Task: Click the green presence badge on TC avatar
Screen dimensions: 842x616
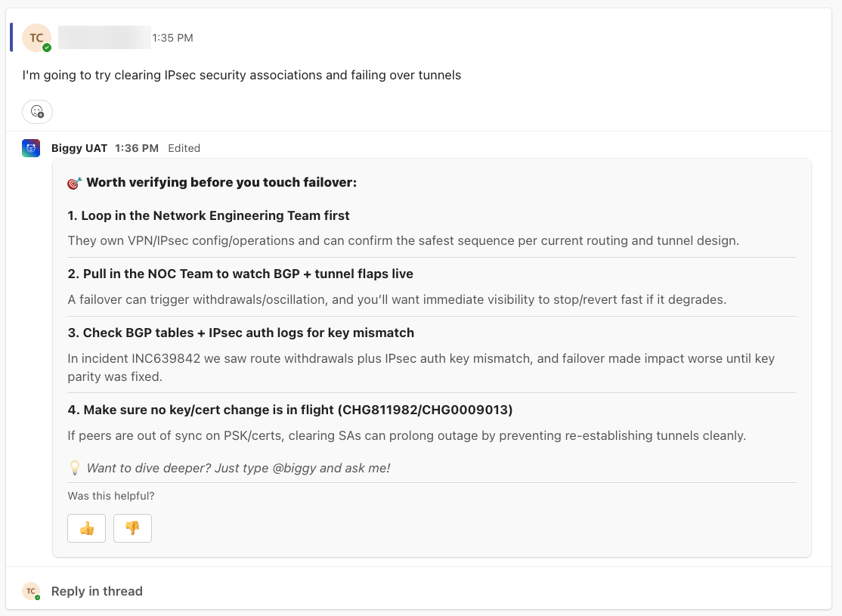Action: coord(47,48)
